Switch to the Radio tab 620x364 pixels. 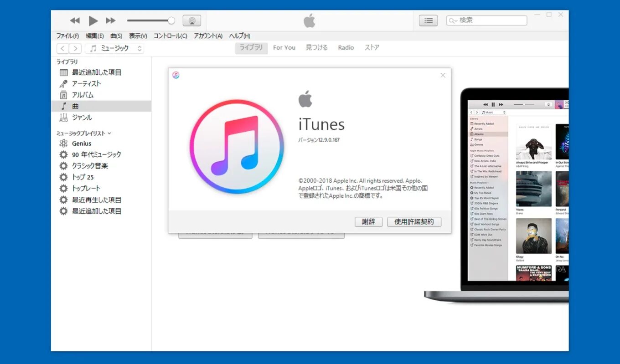(346, 48)
